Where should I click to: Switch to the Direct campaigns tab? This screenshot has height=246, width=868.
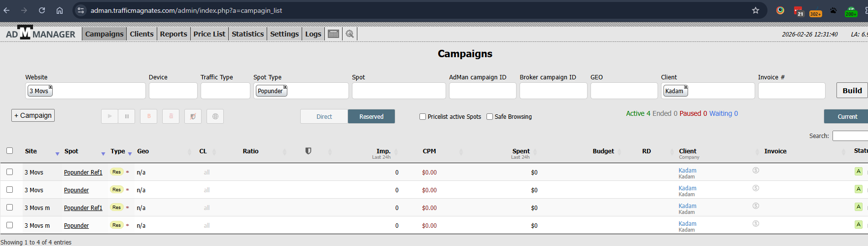324,116
